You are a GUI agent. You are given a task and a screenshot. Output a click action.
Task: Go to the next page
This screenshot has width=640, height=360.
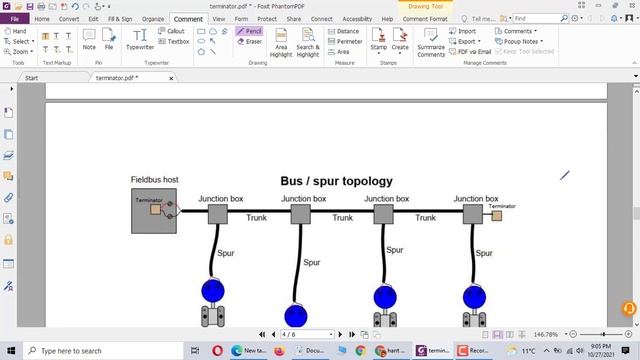tap(340, 334)
